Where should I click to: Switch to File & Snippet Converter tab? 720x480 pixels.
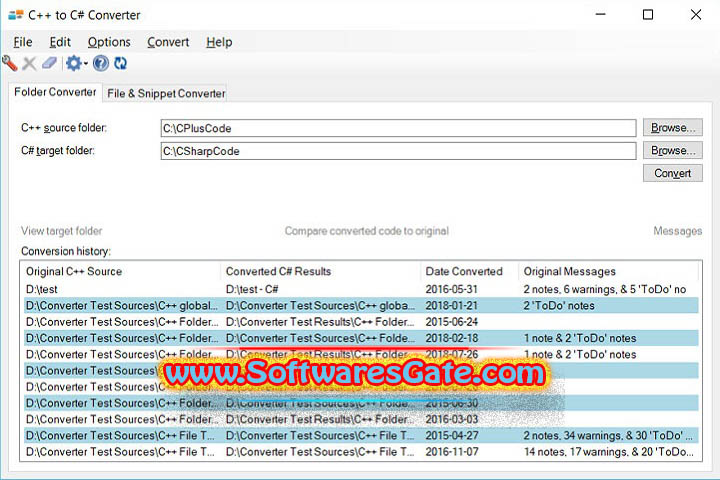[166, 93]
